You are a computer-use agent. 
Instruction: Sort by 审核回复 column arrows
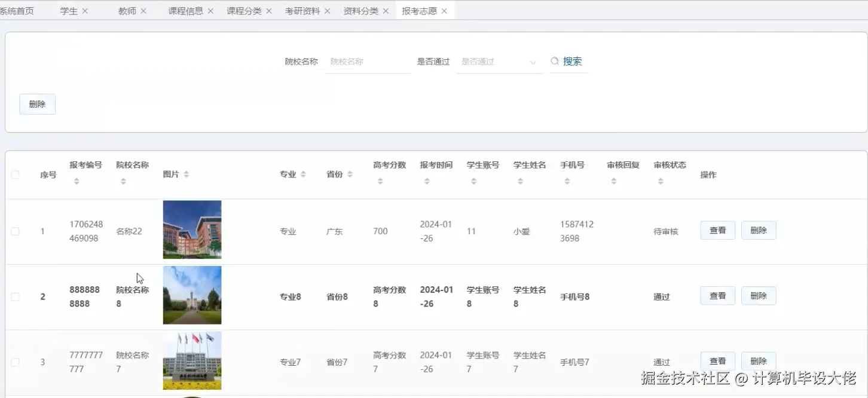pyautogui.click(x=614, y=180)
